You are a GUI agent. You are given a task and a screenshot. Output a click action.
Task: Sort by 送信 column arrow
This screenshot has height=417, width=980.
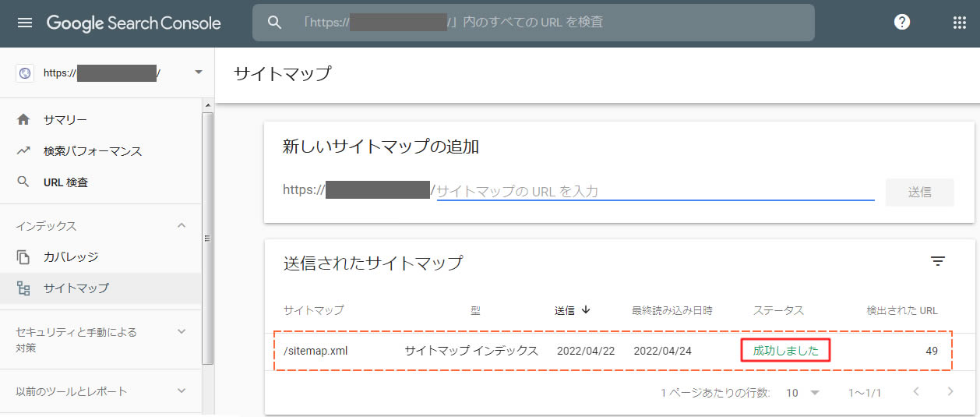pyautogui.click(x=586, y=309)
